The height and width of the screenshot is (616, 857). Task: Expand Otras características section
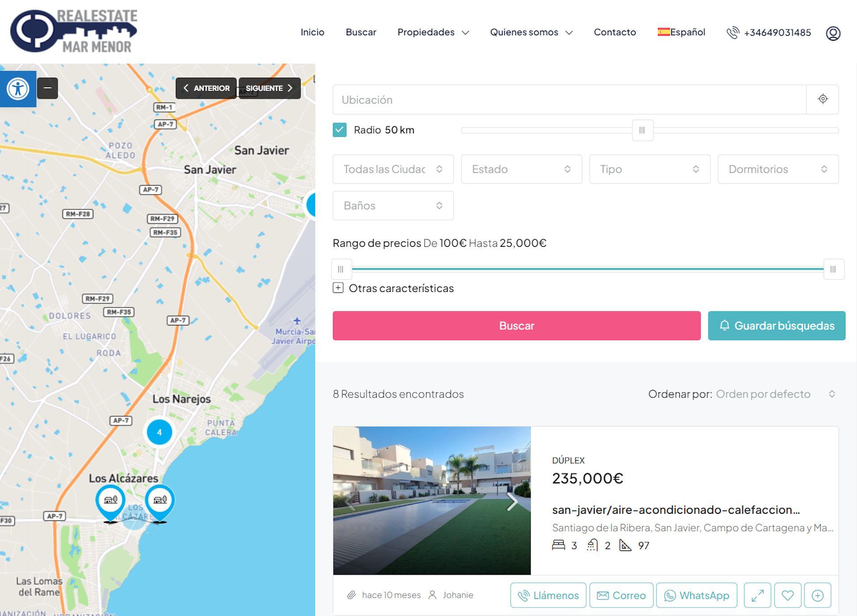tap(393, 288)
